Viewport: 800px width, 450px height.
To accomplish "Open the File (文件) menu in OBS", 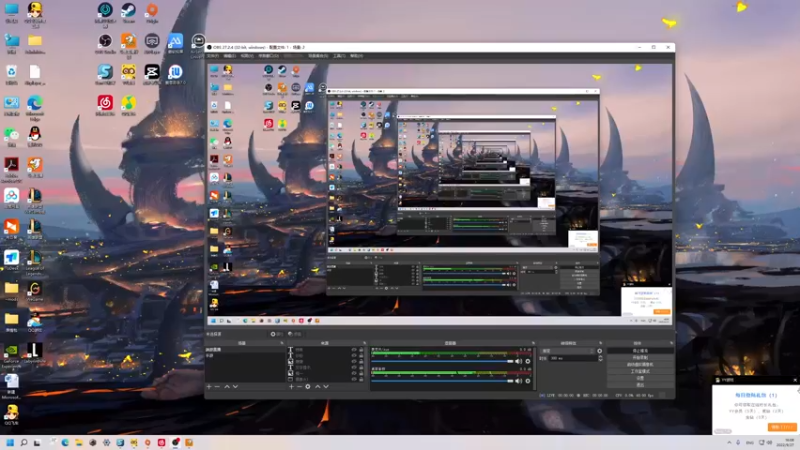I will point(213,56).
